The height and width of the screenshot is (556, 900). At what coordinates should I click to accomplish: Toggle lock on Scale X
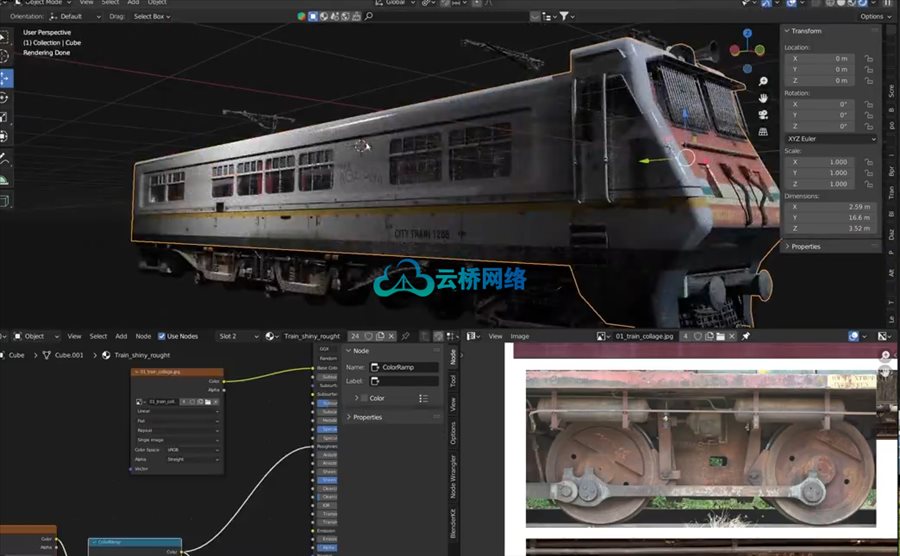tap(868, 162)
